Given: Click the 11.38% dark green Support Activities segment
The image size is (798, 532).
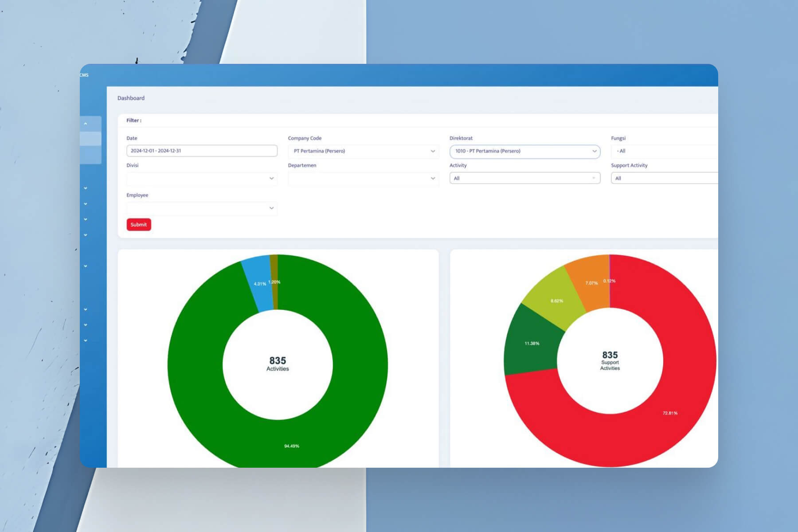Looking at the screenshot, I should [532, 343].
